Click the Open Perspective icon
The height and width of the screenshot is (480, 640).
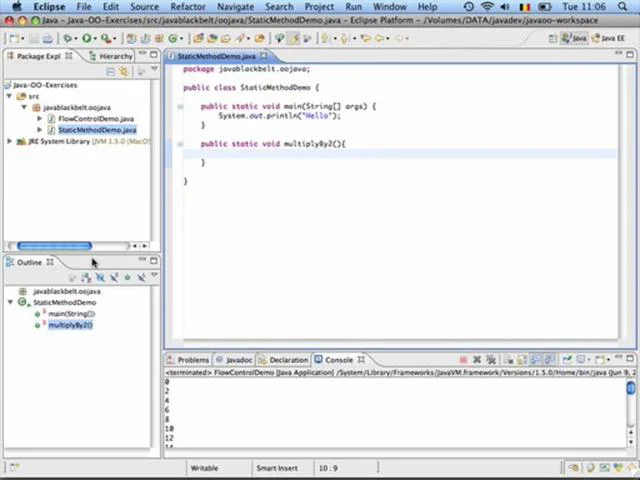553,38
